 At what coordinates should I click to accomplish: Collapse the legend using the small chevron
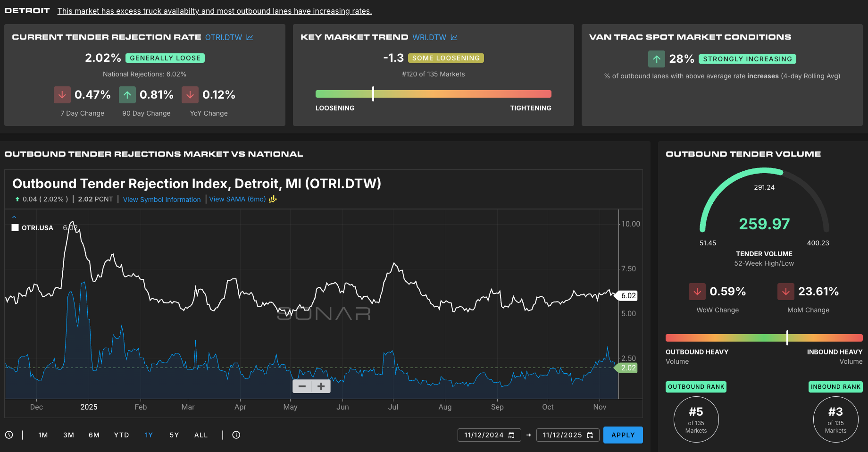tap(14, 217)
